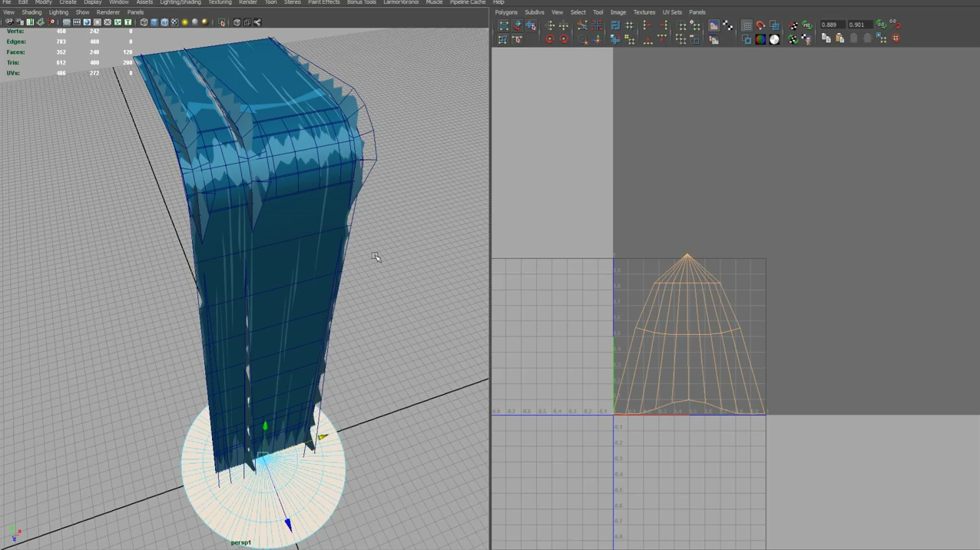The height and width of the screenshot is (550, 980).
Task: Toggle Wireframe on Shaded cube icon
Action: coord(164,22)
